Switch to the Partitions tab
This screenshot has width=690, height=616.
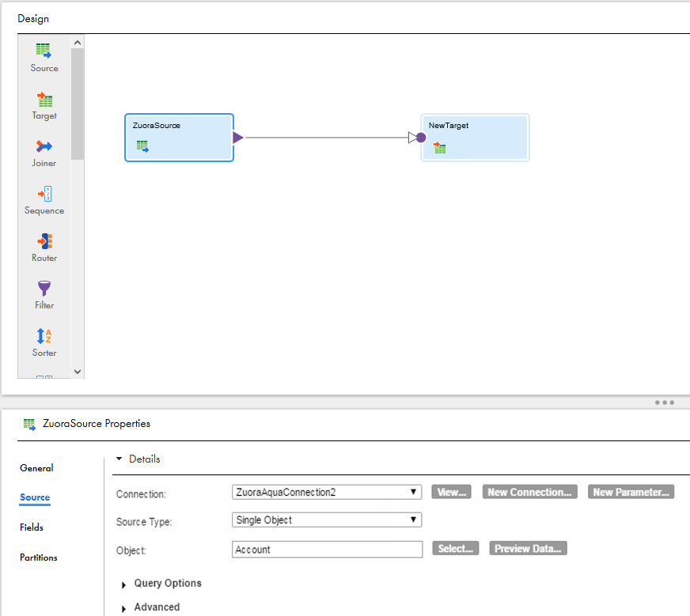(x=38, y=557)
